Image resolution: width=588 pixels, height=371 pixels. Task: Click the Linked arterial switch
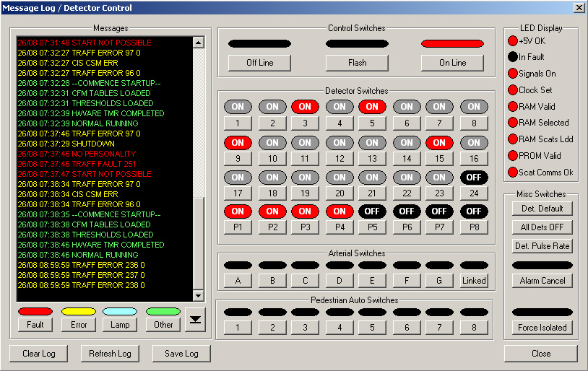[x=474, y=281]
